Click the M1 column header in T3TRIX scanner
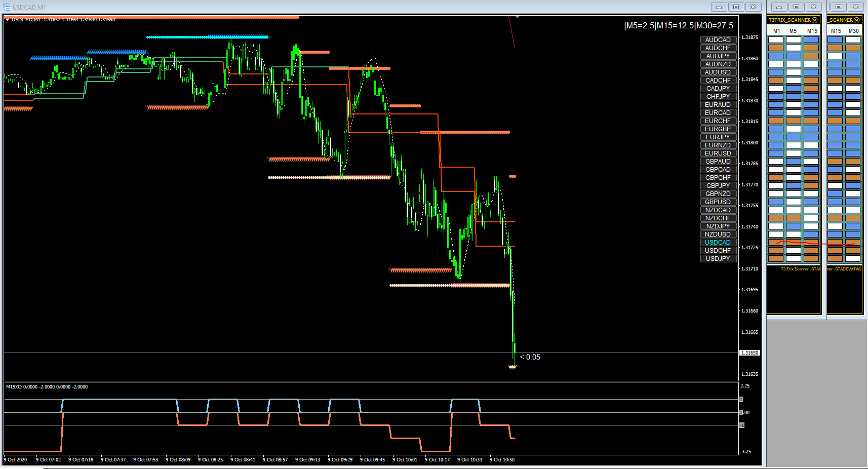 coord(776,31)
